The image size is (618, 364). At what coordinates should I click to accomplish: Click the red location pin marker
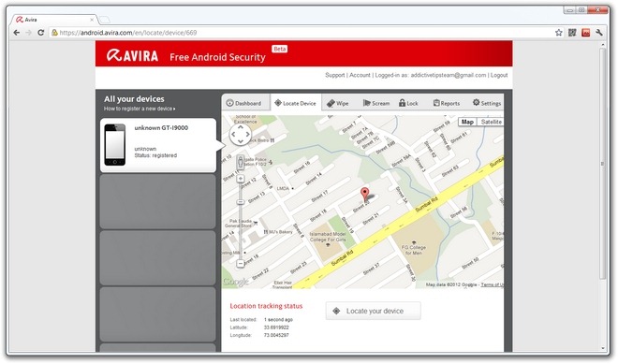point(365,195)
